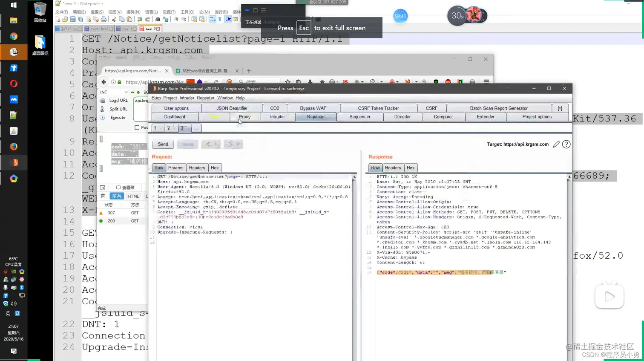Screen dimensions: 644x361
Task: Open the Bypass WAF tab
Action: point(313,108)
